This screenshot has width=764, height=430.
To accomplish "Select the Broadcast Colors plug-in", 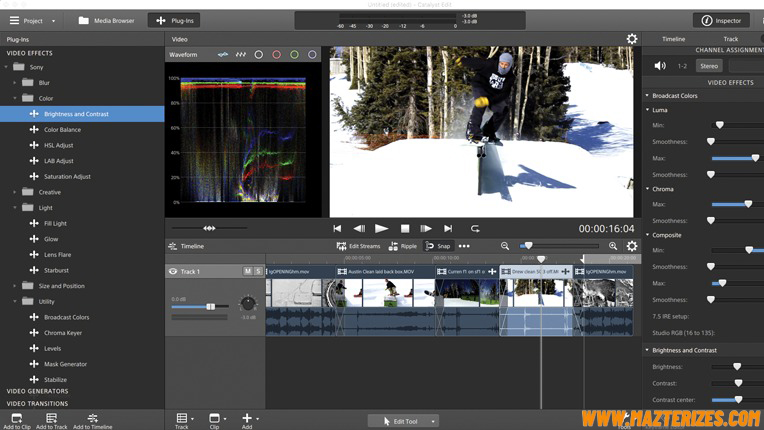I will pyautogui.click(x=66, y=317).
